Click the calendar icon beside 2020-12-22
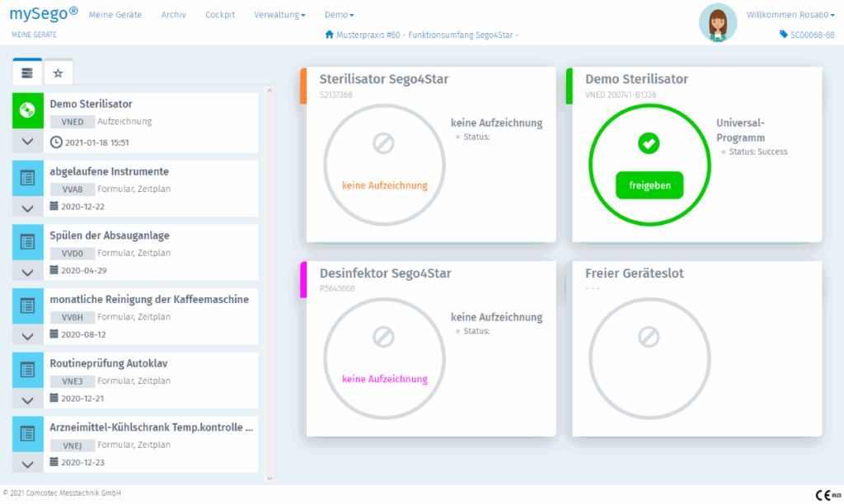The width and height of the screenshot is (844, 504). pyautogui.click(x=54, y=206)
